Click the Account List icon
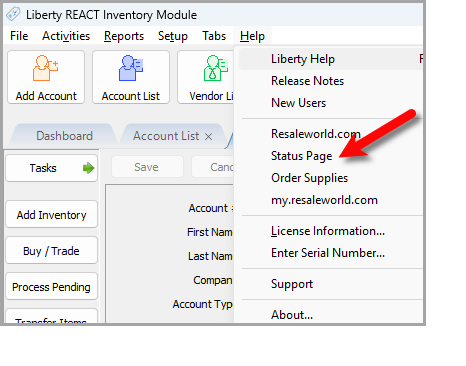 click(131, 68)
